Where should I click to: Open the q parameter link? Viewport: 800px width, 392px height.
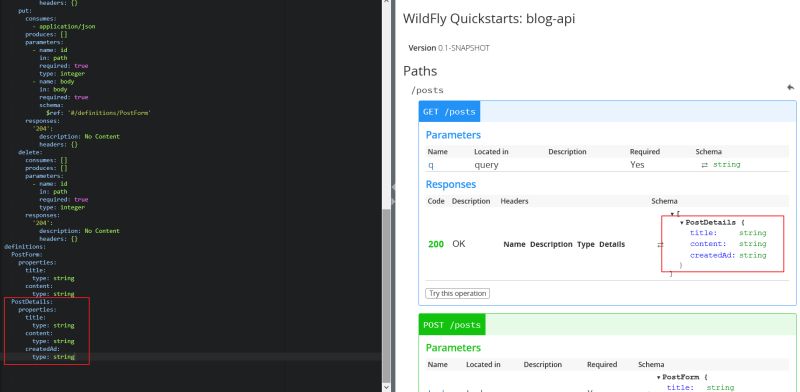click(431, 165)
